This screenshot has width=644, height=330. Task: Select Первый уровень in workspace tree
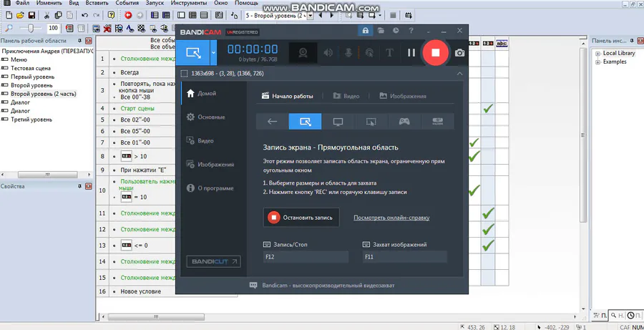point(32,77)
